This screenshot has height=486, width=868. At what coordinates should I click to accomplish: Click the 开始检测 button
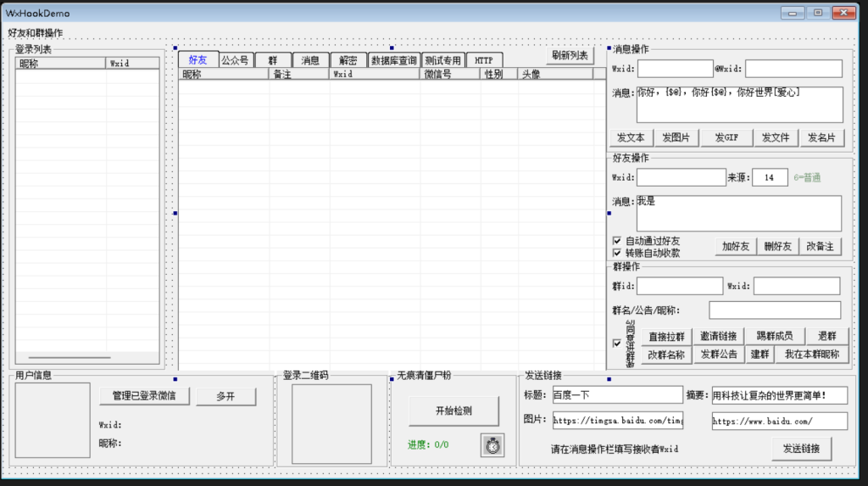[x=453, y=411]
